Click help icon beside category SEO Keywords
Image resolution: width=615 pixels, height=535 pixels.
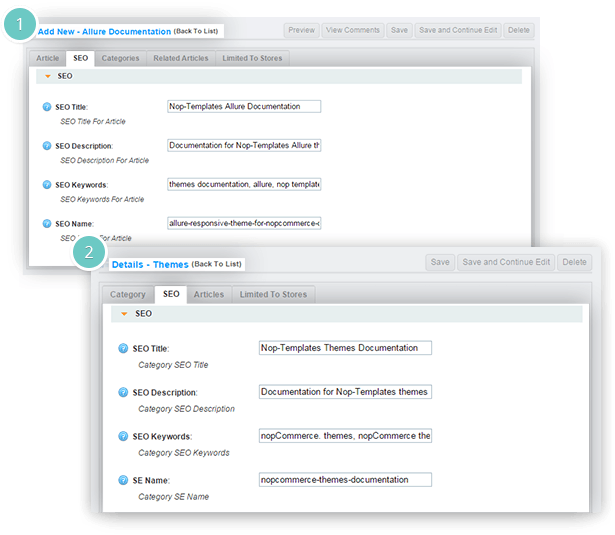click(123, 436)
